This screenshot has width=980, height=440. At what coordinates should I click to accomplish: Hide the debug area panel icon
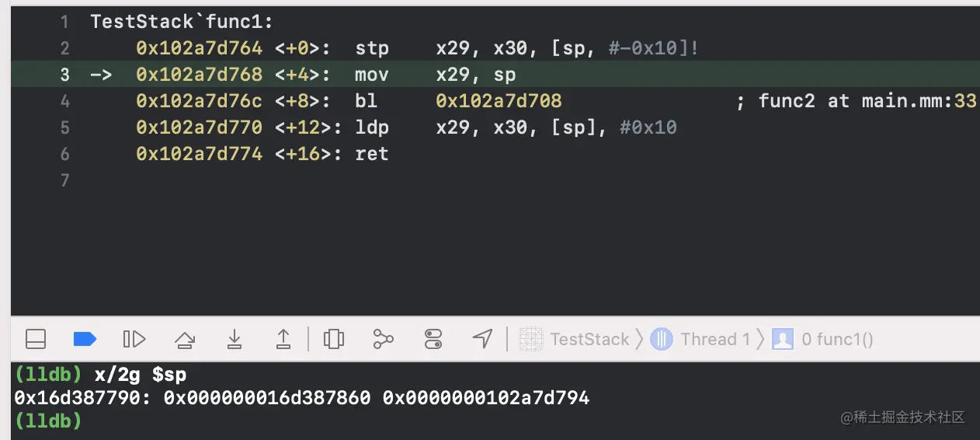click(36, 339)
